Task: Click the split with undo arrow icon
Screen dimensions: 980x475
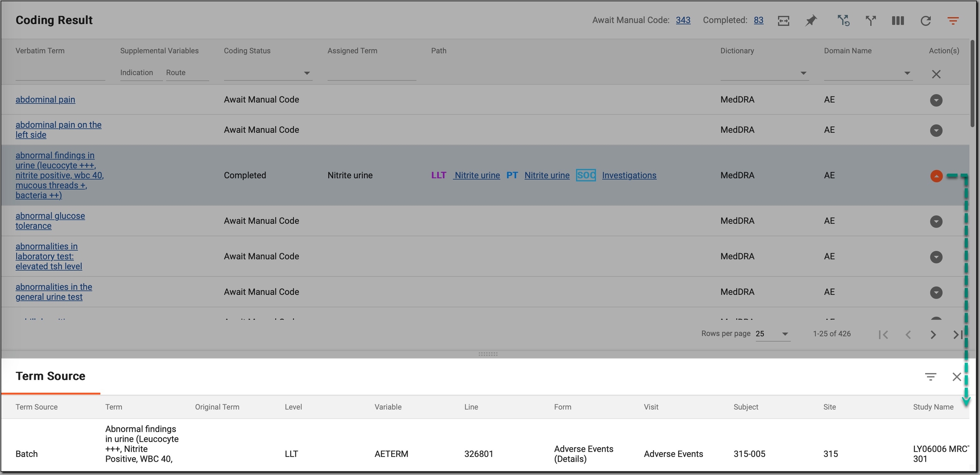Action: coord(843,20)
